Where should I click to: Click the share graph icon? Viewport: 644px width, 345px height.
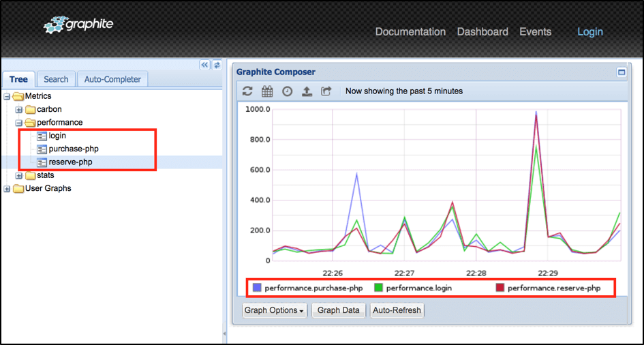point(326,91)
